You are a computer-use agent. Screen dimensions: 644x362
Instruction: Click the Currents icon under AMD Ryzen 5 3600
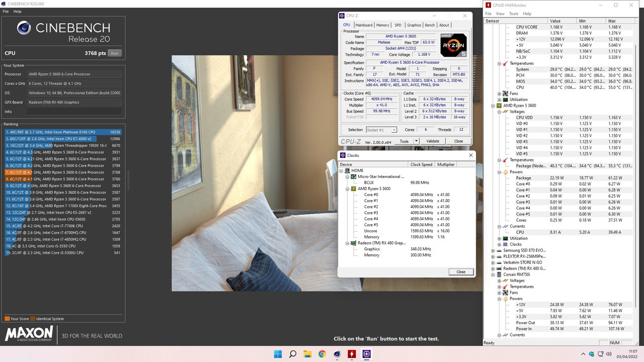[506, 226]
